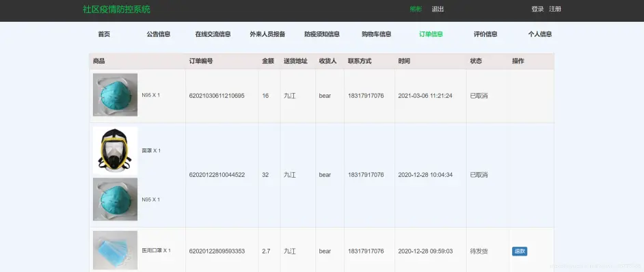The height and width of the screenshot is (272, 644).
Task: Click the green username link in header
Action: click(416, 9)
